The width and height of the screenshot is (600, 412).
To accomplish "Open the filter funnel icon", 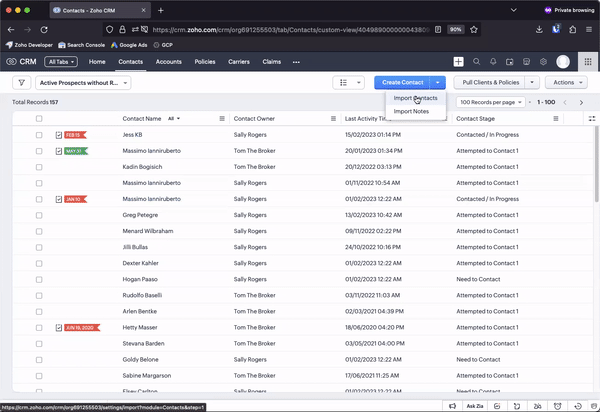I will tap(21, 83).
